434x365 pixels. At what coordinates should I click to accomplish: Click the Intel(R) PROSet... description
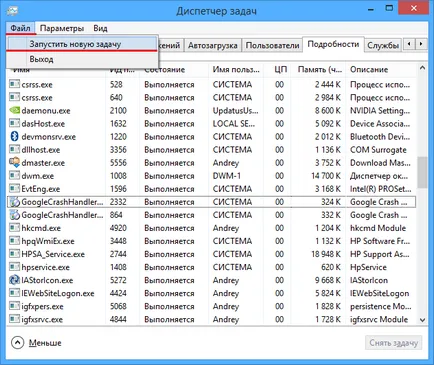tap(380, 189)
